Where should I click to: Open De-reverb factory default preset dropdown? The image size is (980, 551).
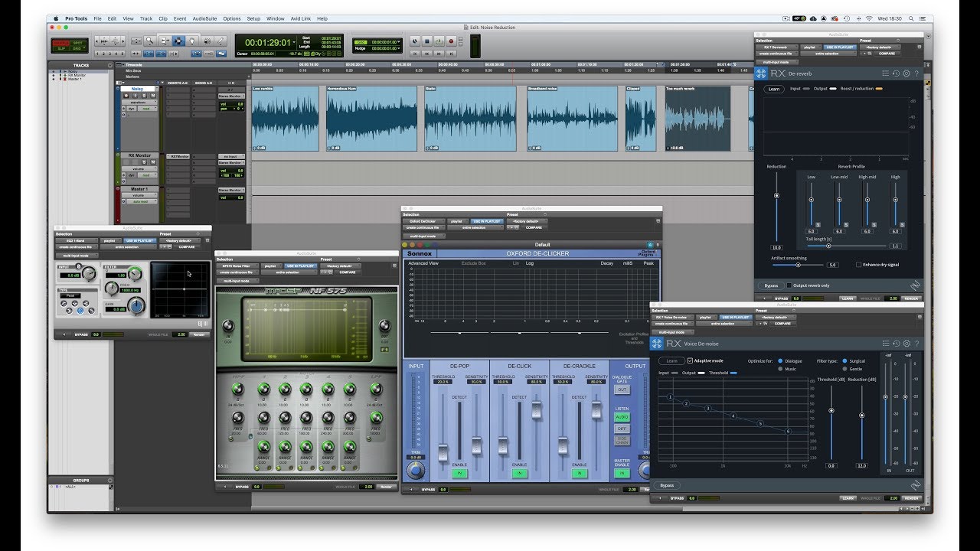click(x=881, y=47)
